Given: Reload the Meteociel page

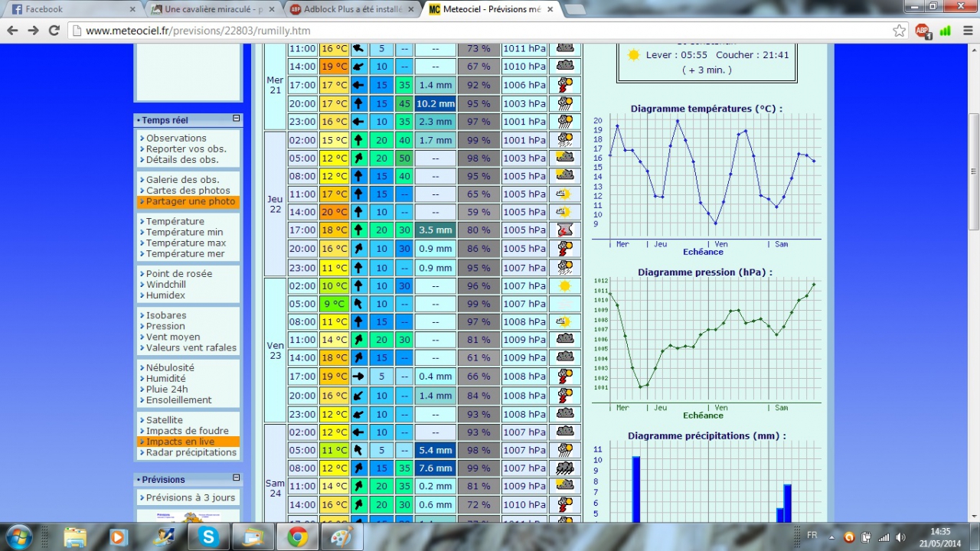Looking at the screenshot, I should (54, 31).
